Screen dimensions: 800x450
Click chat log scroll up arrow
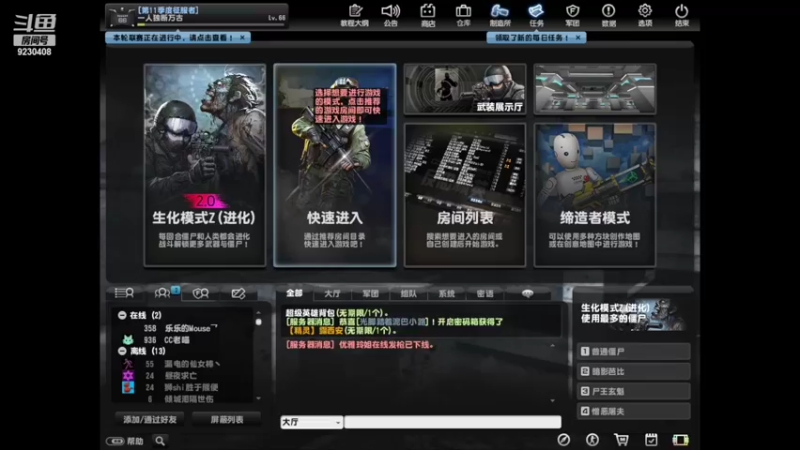553,346
